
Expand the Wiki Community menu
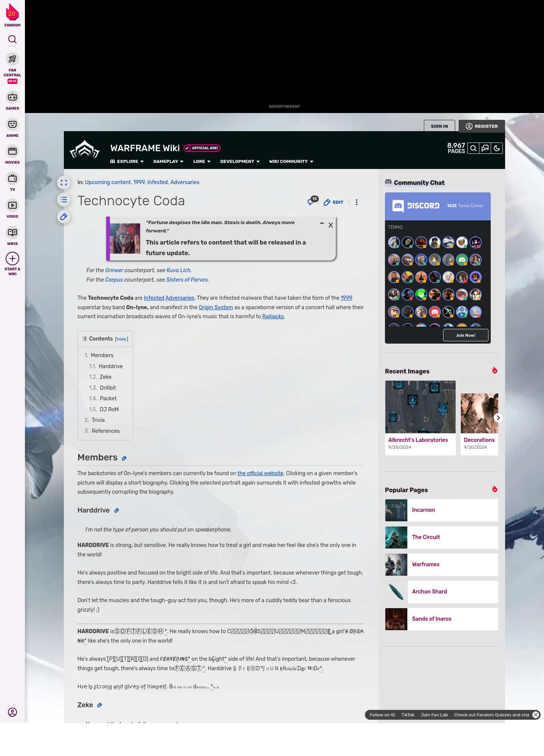click(x=291, y=161)
